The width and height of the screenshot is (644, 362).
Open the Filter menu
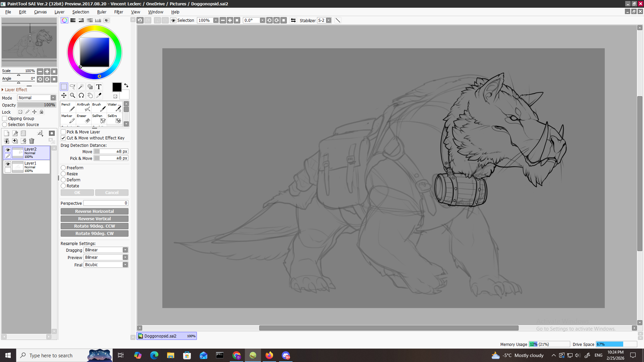[118, 12]
